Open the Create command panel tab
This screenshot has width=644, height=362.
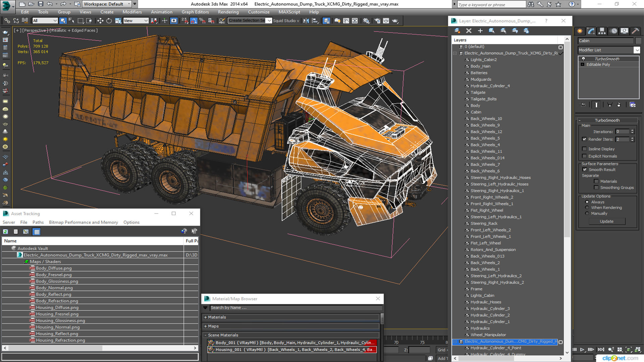580,31
